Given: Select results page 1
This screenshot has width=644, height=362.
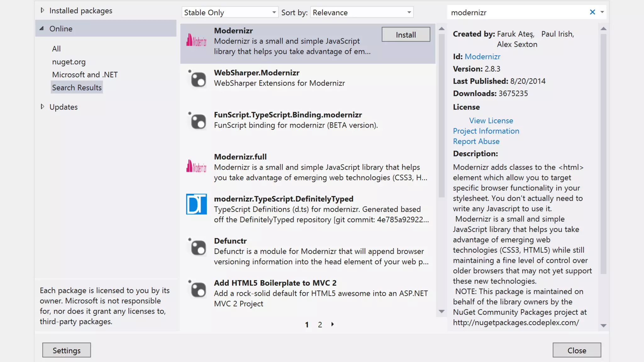Looking at the screenshot, I should click(307, 325).
